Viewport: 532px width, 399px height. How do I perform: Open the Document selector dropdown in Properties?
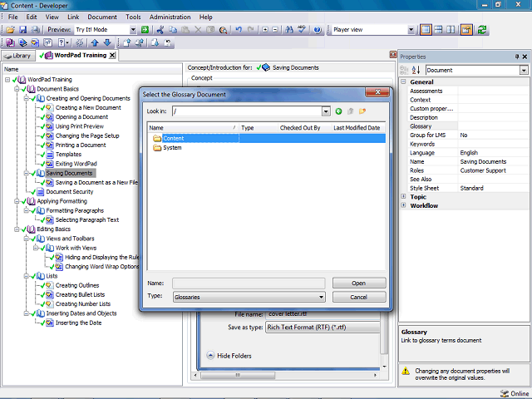[x=524, y=70]
